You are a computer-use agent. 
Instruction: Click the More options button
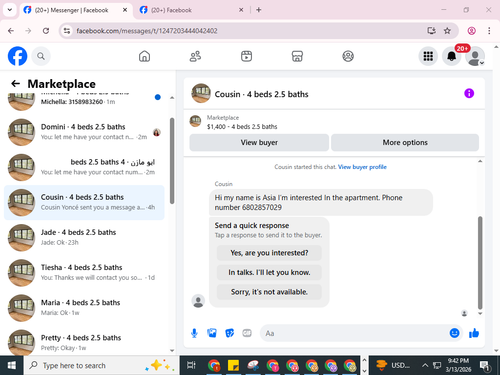pos(405,143)
